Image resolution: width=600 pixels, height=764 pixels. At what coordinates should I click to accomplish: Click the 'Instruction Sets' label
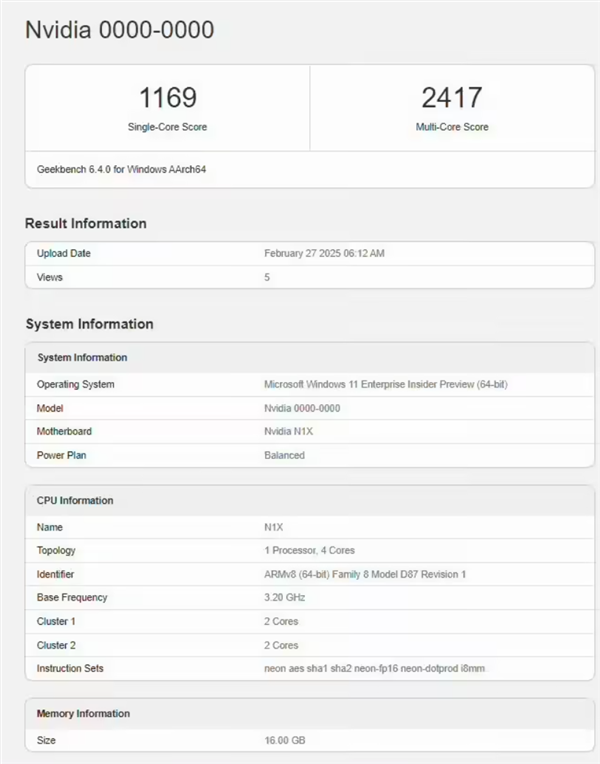click(x=70, y=668)
